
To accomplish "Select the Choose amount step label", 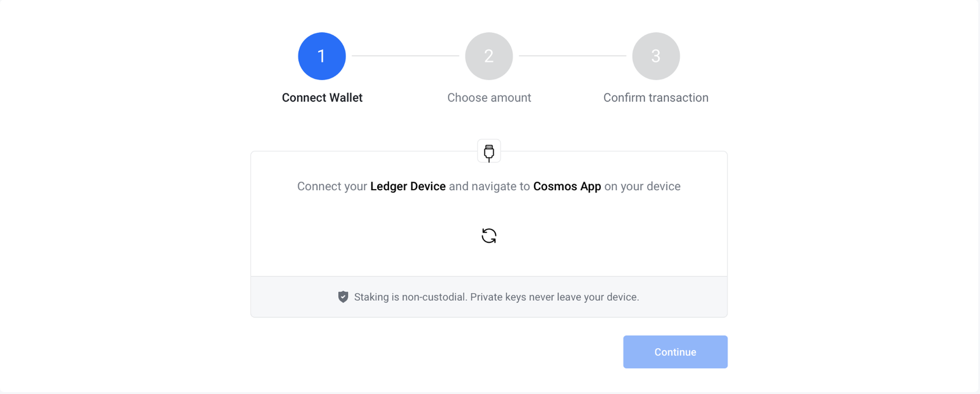I will (x=488, y=97).
